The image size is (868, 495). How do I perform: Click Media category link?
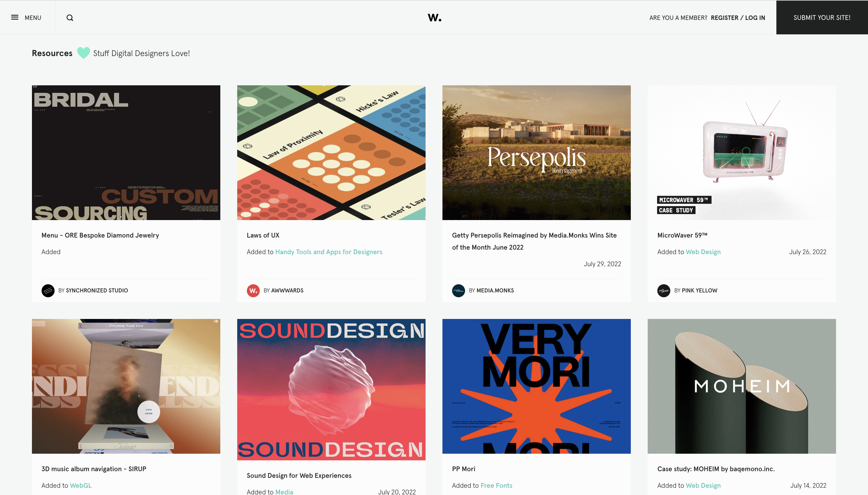[284, 492]
